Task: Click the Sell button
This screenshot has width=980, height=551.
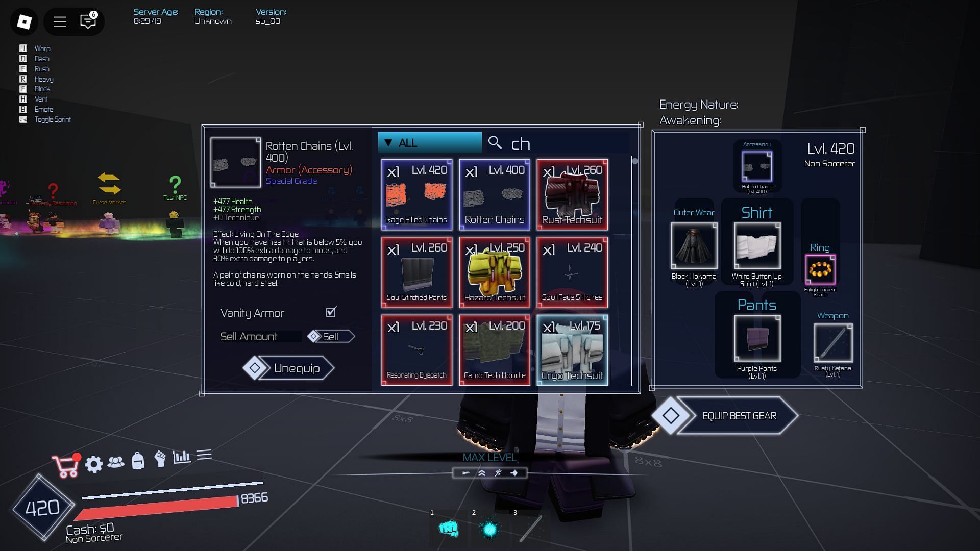Action: pyautogui.click(x=330, y=336)
